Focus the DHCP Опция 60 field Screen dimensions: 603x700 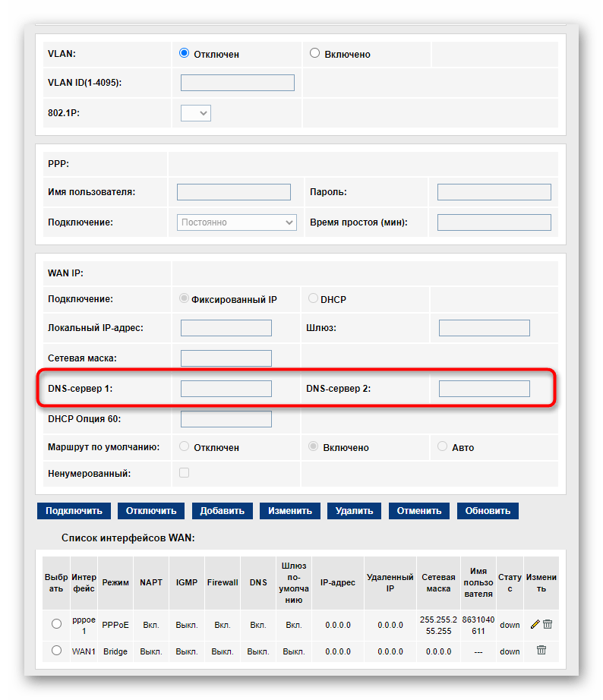coord(226,419)
